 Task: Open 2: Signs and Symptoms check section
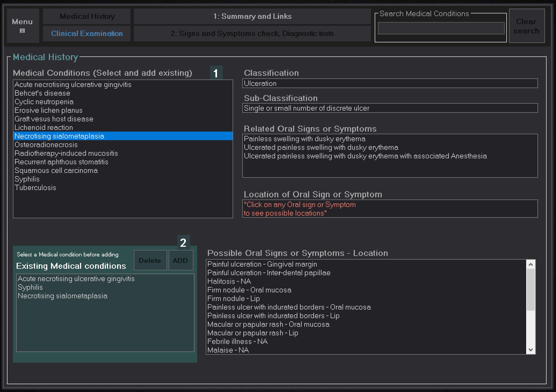pos(252,34)
